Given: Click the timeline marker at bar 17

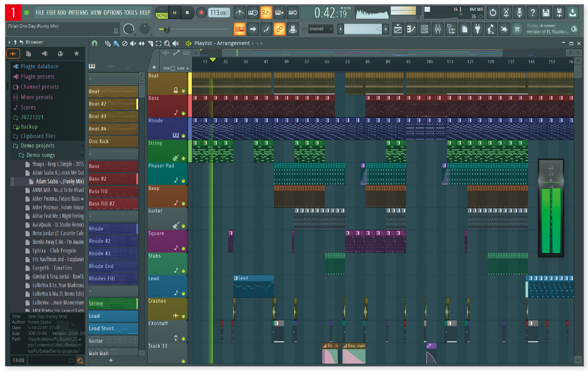Looking at the screenshot, I should pyautogui.click(x=212, y=59).
